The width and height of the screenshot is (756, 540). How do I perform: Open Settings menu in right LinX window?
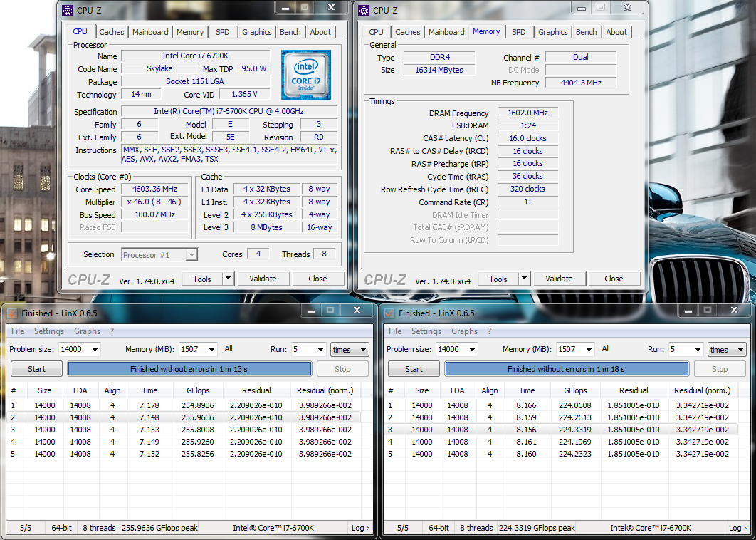tap(426, 331)
